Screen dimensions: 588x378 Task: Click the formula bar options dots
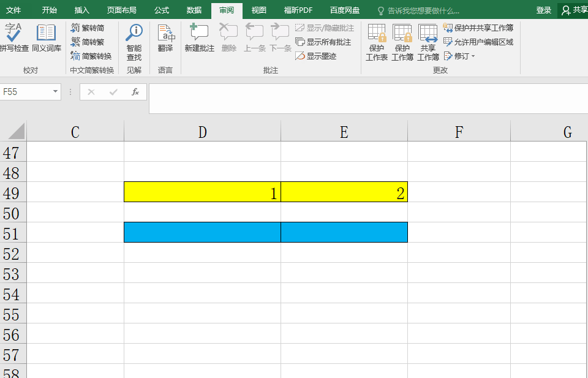[70, 92]
